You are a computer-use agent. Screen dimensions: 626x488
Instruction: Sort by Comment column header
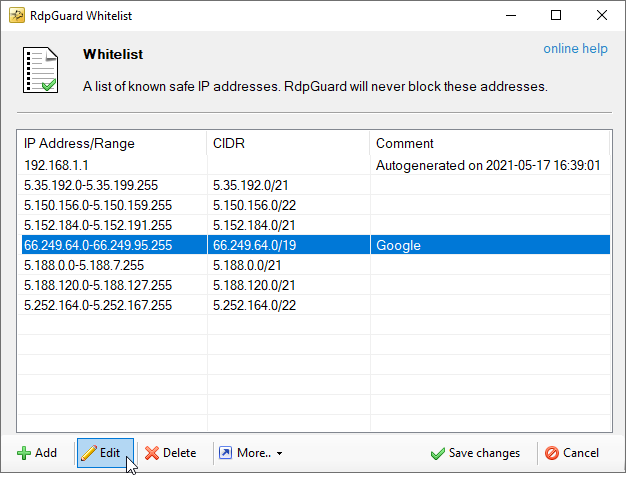pyautogui.click(x=490, y=143)
